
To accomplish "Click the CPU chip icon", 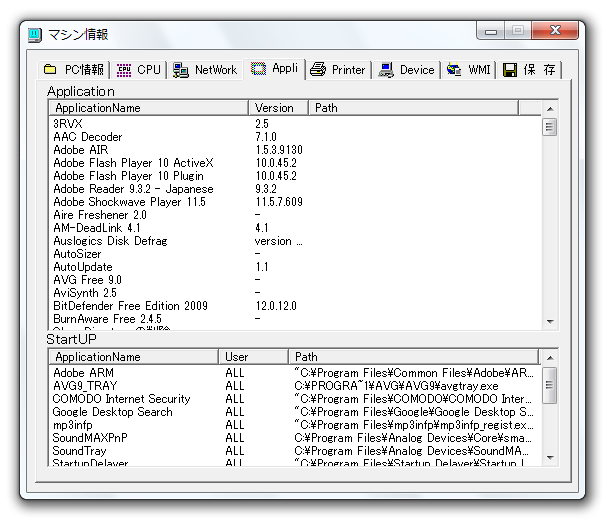I will tap(124, 70).
